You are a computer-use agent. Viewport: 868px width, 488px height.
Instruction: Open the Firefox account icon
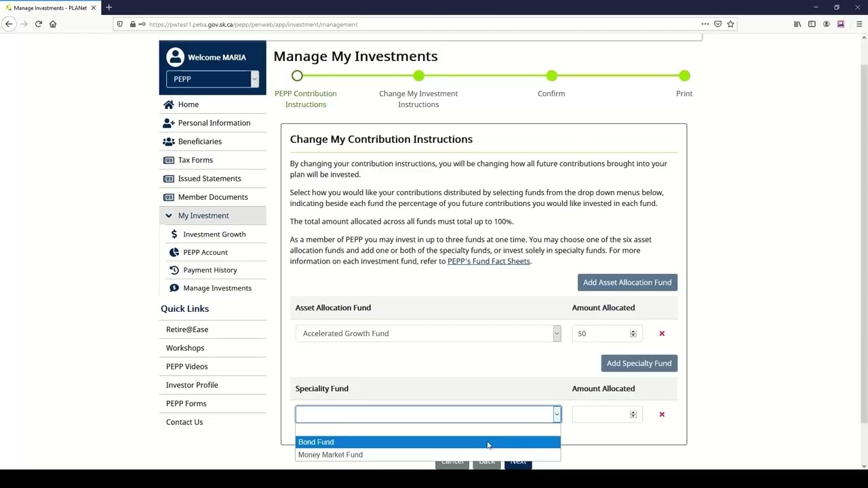826,24
